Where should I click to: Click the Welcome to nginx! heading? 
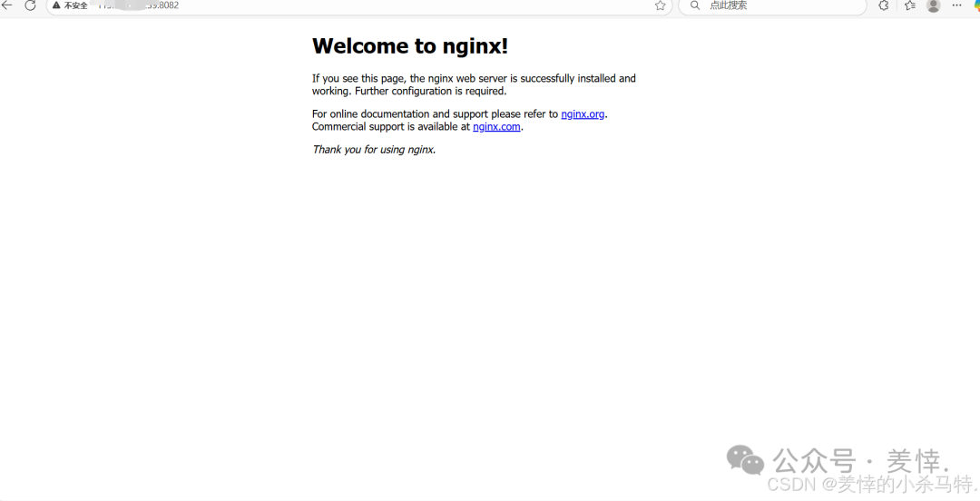tap(410, 45)
